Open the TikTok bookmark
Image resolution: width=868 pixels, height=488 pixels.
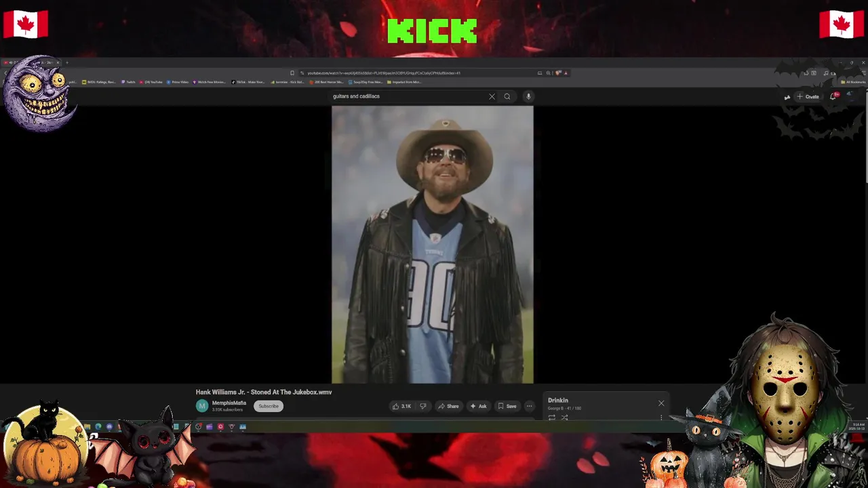249,82
